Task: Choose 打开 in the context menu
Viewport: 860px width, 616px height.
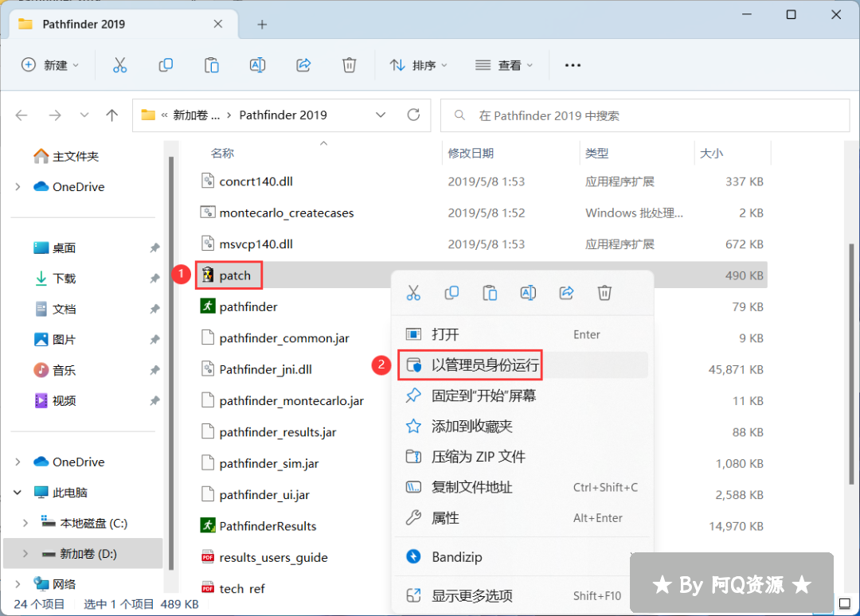Action: click(x=521, y=334)
